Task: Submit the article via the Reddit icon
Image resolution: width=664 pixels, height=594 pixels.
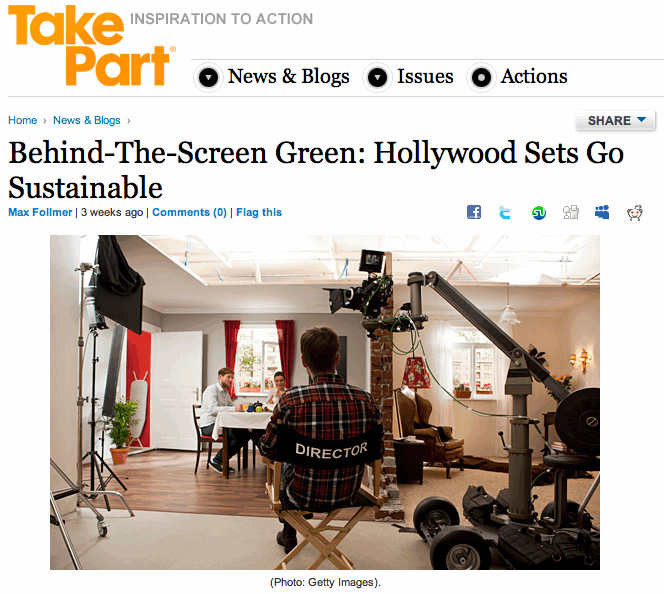Action: (635, 212)
